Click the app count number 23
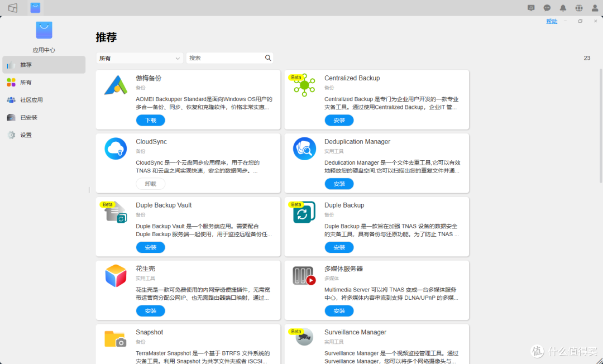This screenshot has height=364, width=603. coord(587,58)
